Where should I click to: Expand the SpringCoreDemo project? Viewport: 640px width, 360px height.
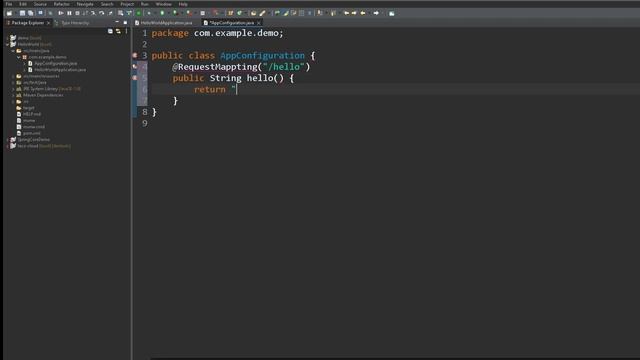(7, 140)
